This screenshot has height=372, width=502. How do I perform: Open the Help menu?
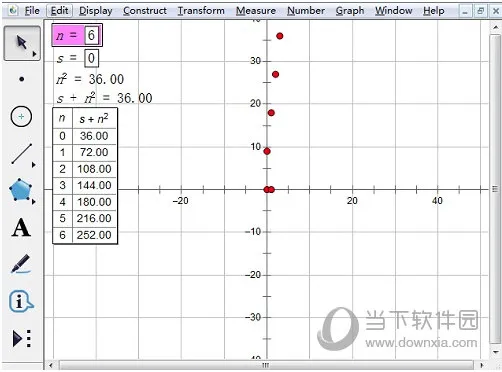434,11
